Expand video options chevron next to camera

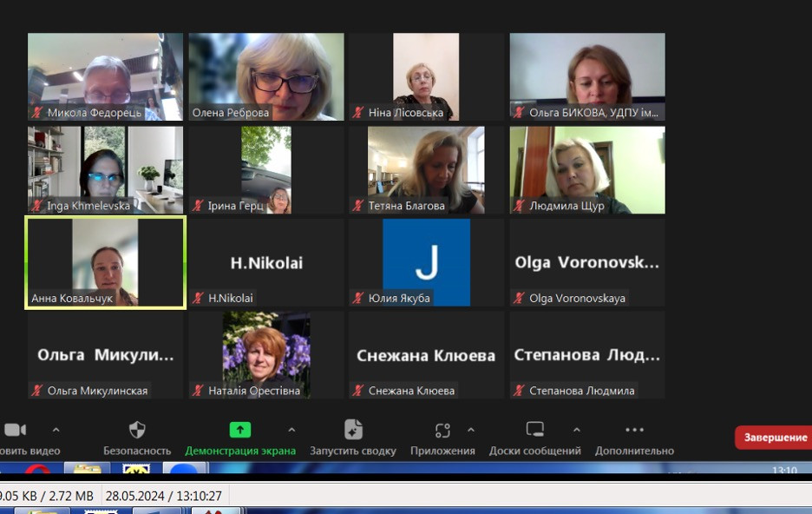pyautogui.click(x=56, y=430)
